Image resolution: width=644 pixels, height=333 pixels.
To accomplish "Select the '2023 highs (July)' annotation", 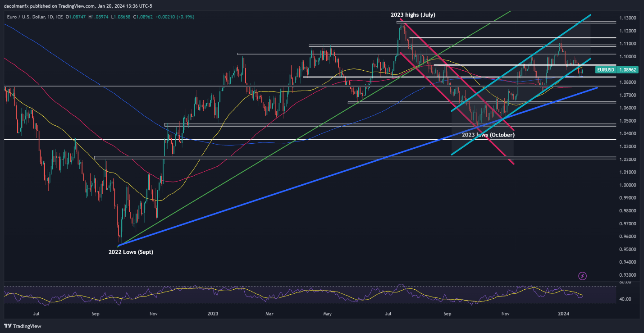I will pos(413,15).
